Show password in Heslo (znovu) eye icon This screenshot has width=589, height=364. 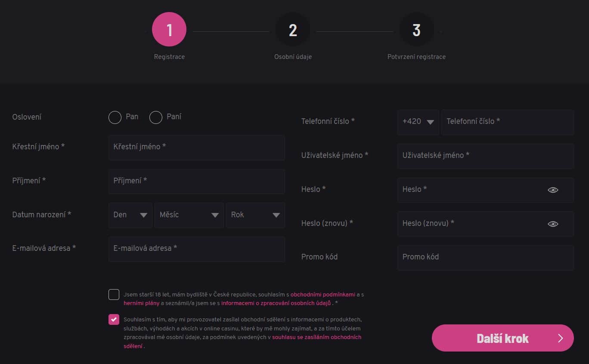(x=553, y=224)
